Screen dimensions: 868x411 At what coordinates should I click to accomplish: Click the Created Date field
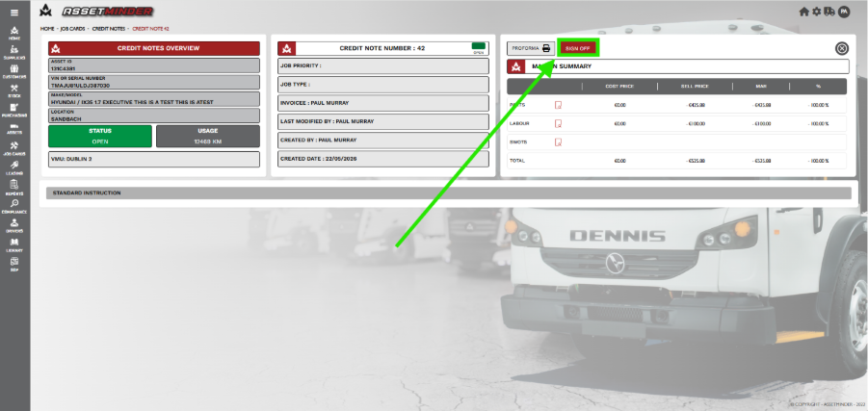(x=383, y=159)
